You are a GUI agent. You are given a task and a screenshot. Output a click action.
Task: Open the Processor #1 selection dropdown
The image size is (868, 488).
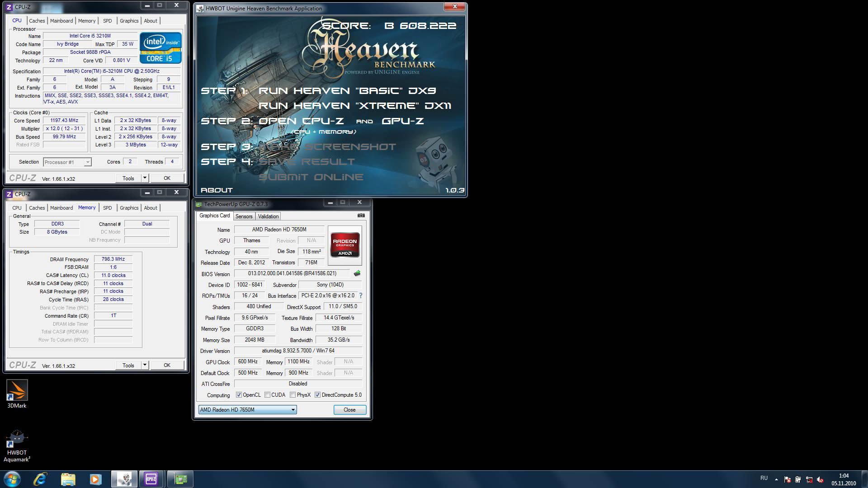[67, 162]
